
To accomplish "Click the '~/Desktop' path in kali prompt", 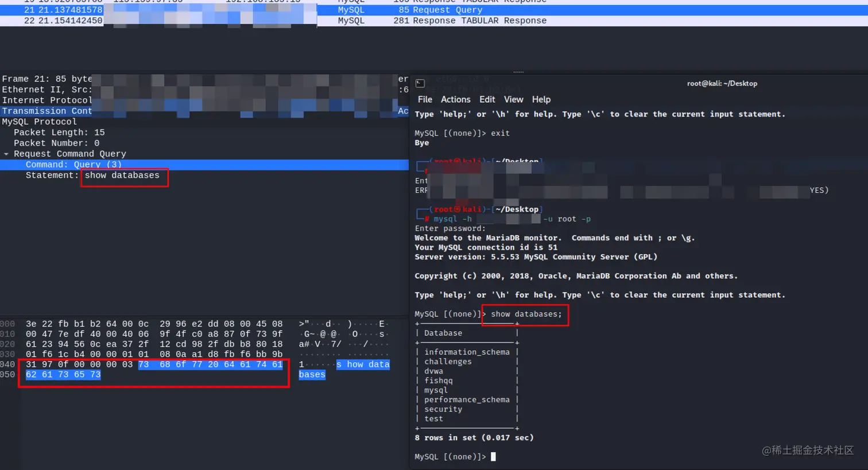I will [x=517, y=209].
